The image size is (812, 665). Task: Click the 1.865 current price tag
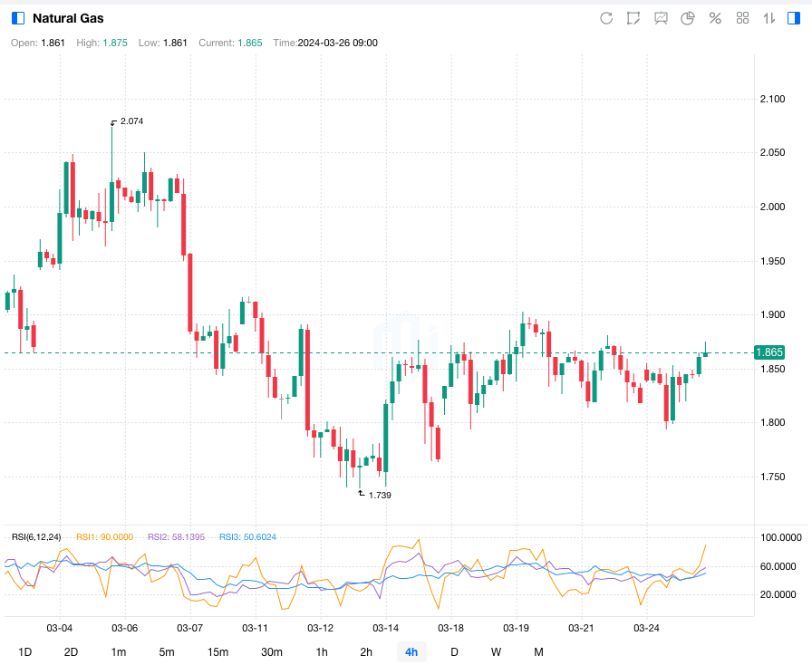click(769, 352)
